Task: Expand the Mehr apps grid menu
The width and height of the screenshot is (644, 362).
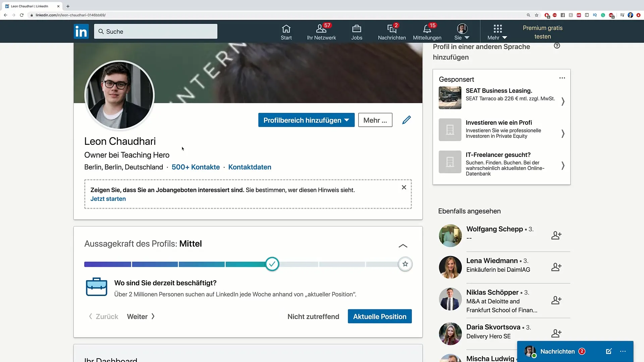Action: click(497, 32)
